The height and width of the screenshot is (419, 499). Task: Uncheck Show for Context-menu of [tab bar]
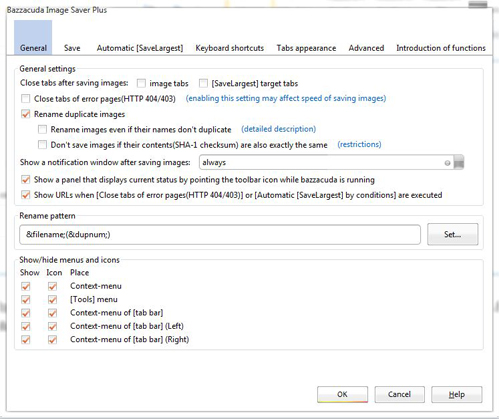click(25, 313)
